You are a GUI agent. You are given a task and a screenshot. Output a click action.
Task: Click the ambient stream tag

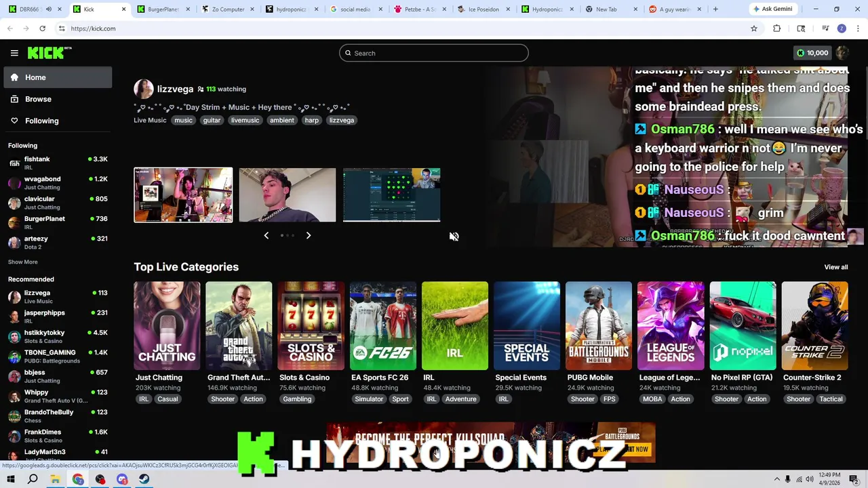tap(281, 120)
